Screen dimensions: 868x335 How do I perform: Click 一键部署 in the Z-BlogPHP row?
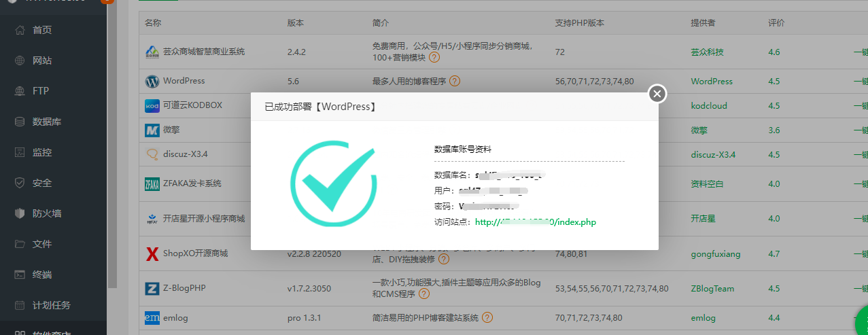(x=861, y=288)
